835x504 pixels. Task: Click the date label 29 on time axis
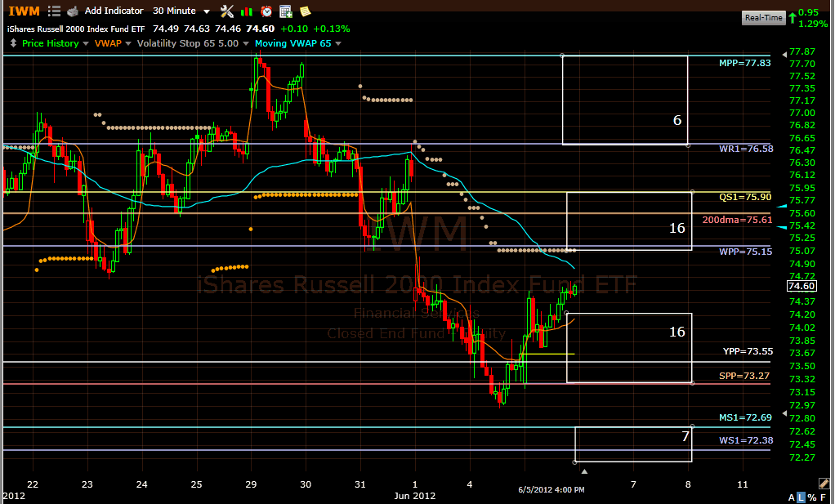click(x=251, y=484)
